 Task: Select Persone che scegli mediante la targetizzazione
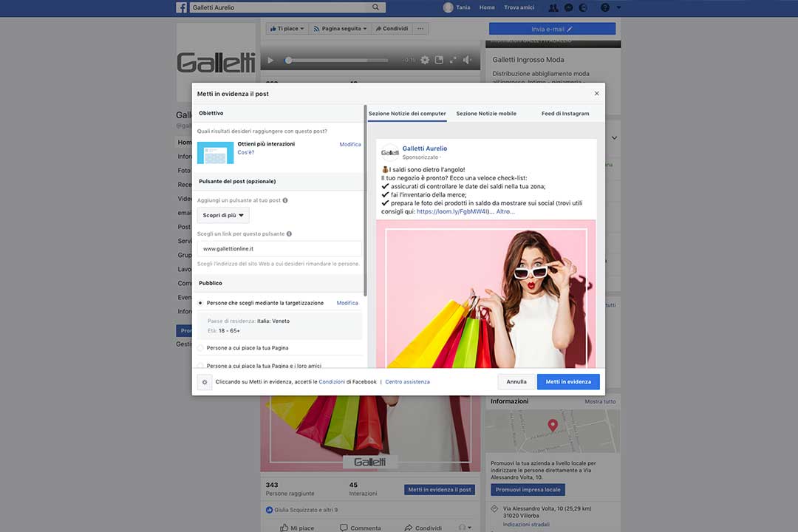coord(200,303)
